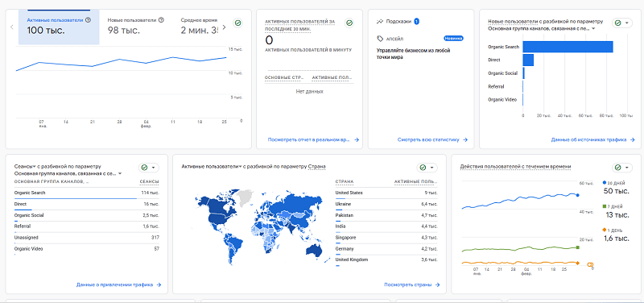Click СТРАНА column header
The height and width of the screenshot is (303, 644).
[345, 181]
